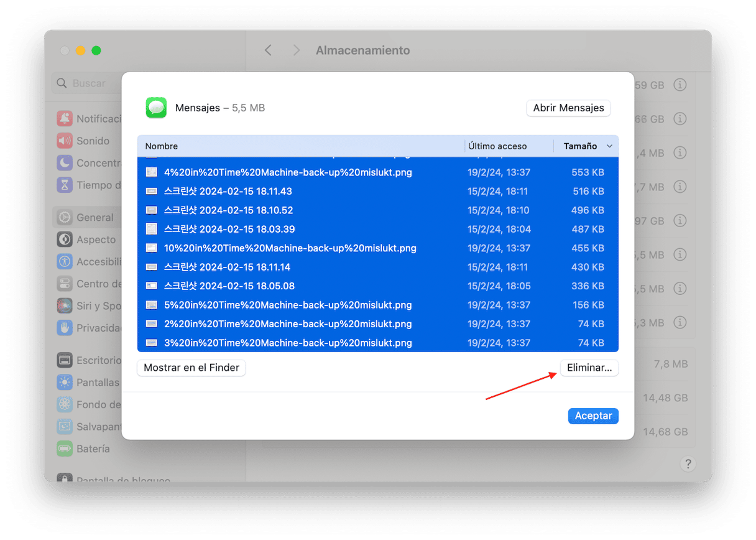
Task: Toggle sort order chevron in Tamaño column
Action: [609, 146]
